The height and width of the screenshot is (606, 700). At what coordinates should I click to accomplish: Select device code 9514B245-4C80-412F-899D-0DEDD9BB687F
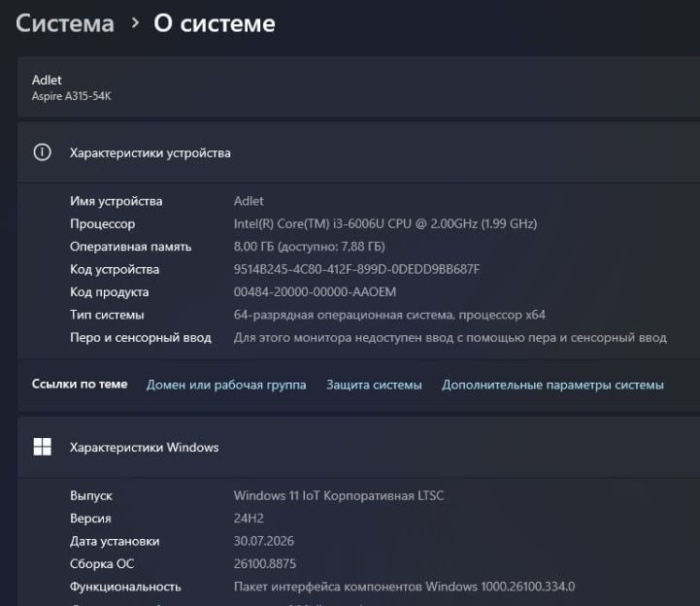[356, 269]
